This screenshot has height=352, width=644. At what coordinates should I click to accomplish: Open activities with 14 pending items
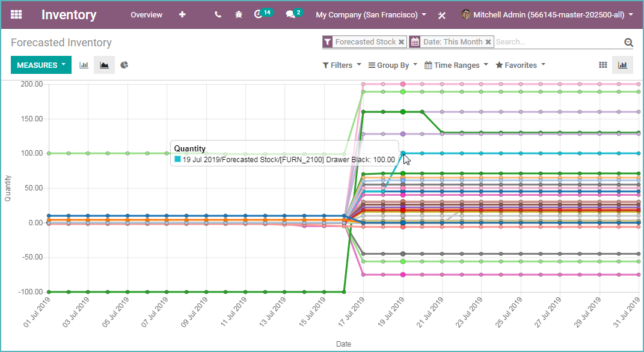click(260, 14)
